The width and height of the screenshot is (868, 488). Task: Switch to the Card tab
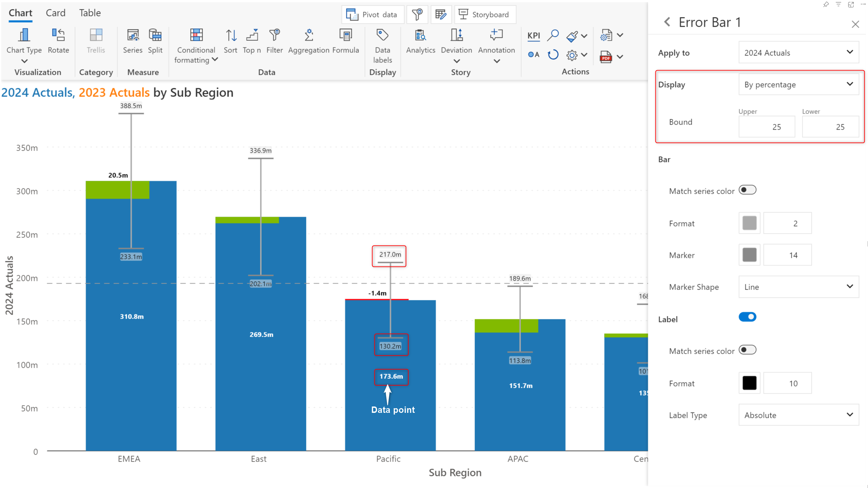coord(56,13)
